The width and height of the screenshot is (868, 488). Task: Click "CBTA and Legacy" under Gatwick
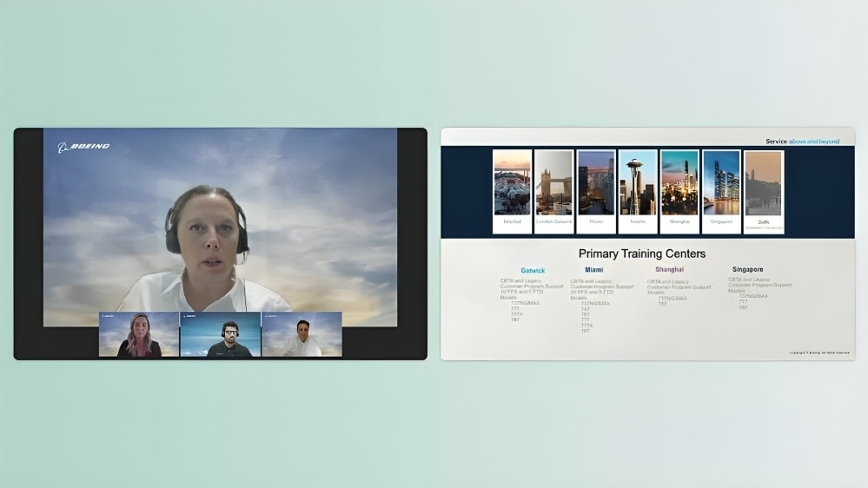520,281
